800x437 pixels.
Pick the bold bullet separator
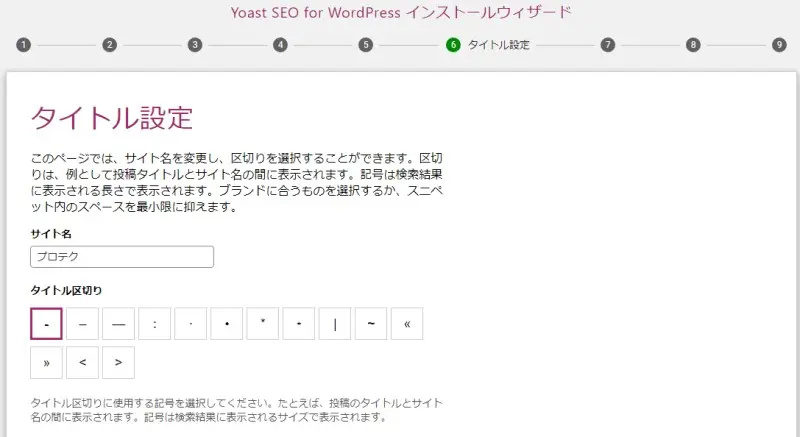coord(227,324)
